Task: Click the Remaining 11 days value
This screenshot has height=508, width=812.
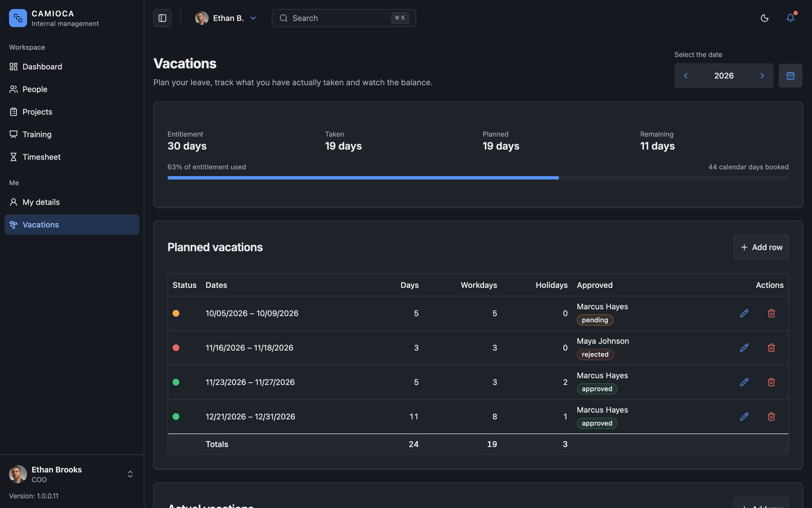Action: click(x=657, y=146)
